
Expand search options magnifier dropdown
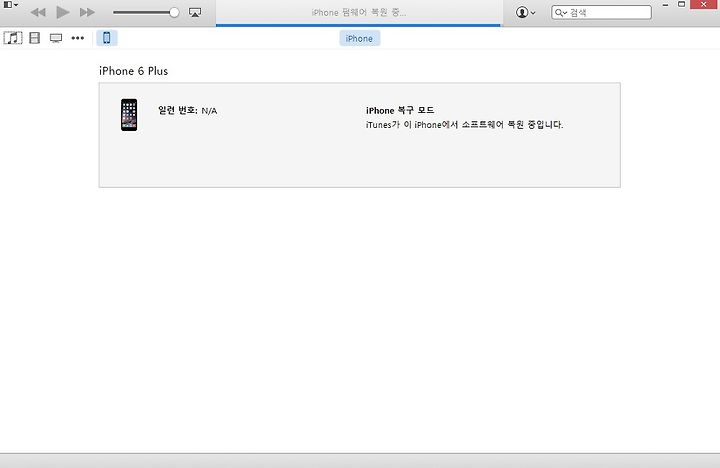[561, 12]
